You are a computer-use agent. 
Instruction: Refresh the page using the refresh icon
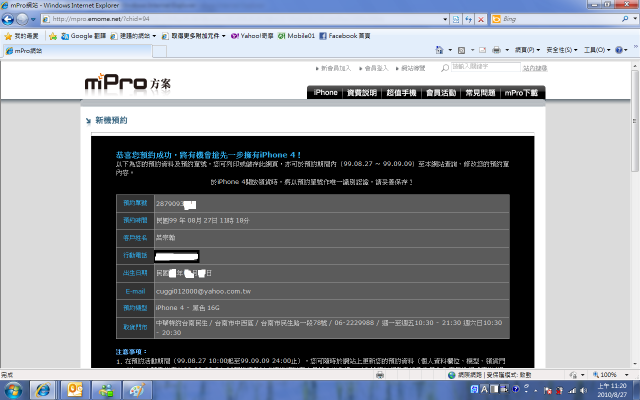pos(469,19)
